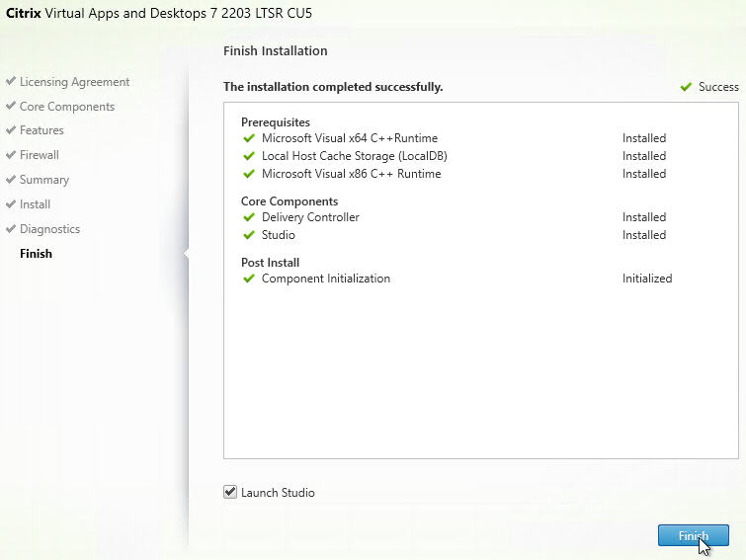The height and width of the screenshot is (560, 746).
Task: Click the Component Initialization row text
Action: (326, 279)
